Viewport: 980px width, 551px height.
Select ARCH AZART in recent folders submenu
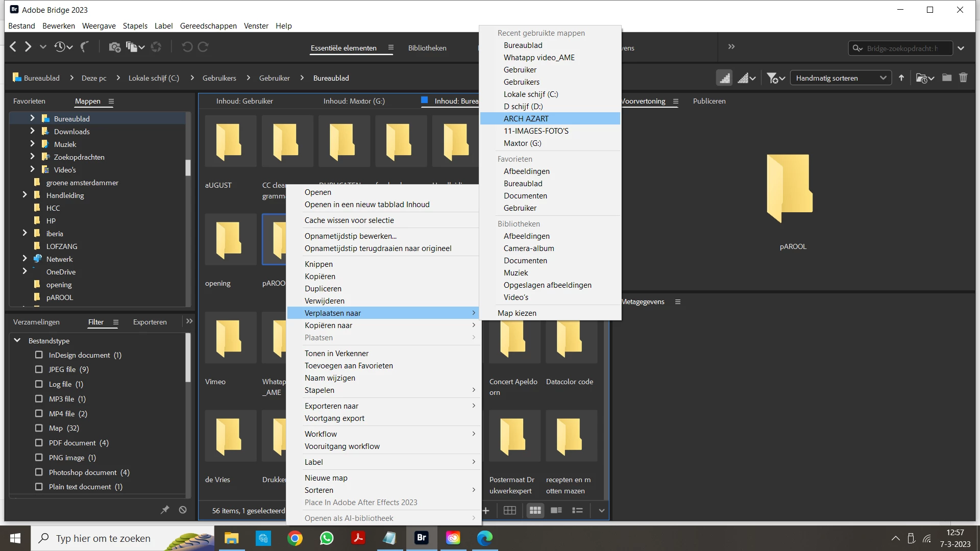pos(526,119)
